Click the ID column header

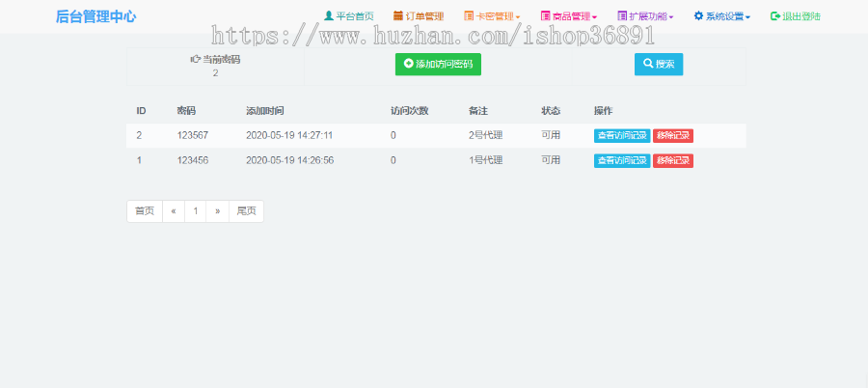click(141, 111)
